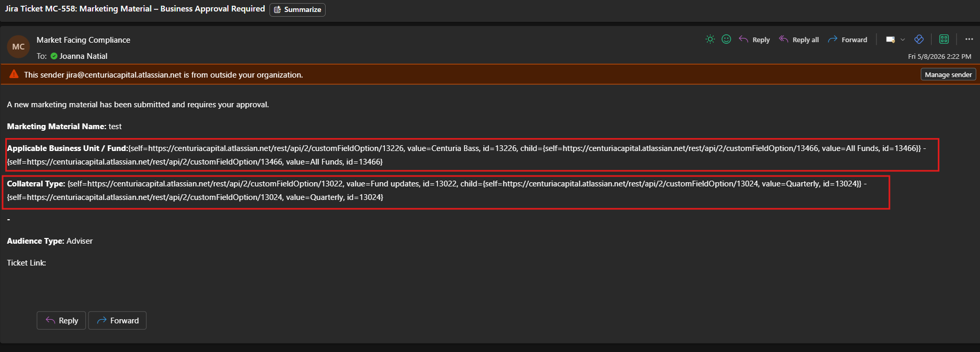Click the jira@centuriacapital.atlassian.net address in the banner

[x=124, y=75]
